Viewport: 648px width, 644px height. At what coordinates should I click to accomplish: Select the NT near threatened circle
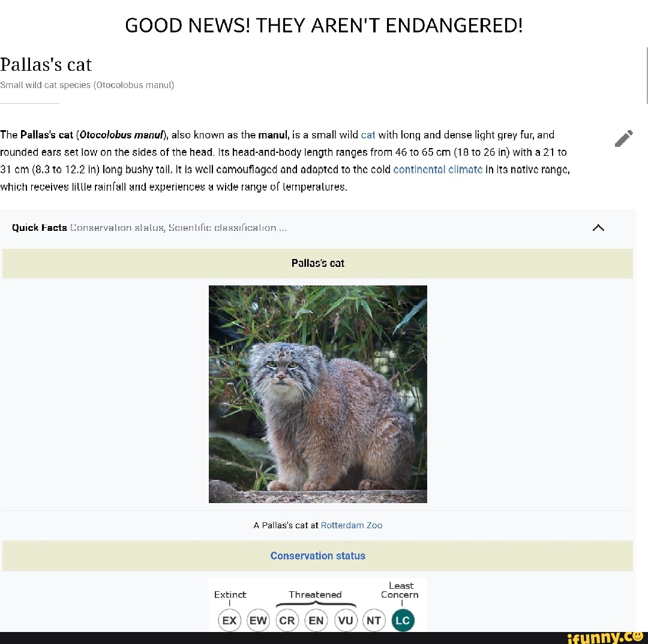(374, 620)
